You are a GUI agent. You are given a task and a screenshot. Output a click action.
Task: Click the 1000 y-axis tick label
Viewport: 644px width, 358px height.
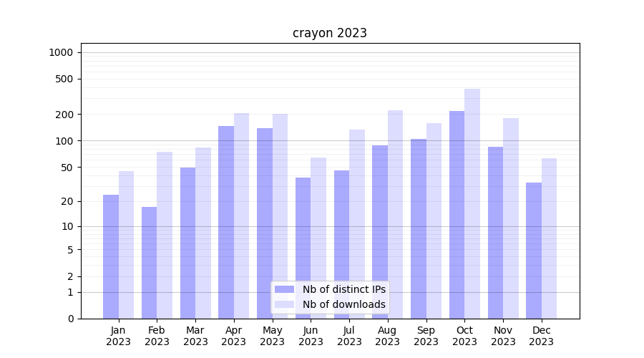(x=61, y=52)
